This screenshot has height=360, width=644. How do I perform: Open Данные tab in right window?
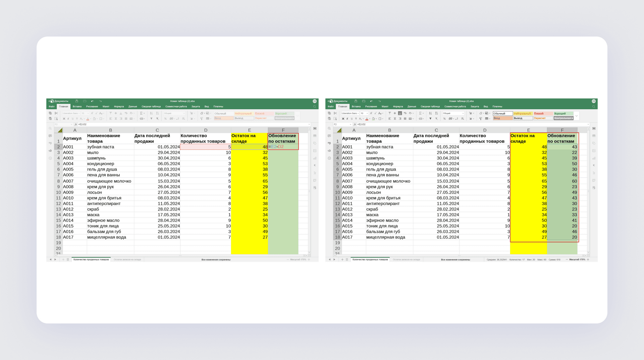point(412,107)
